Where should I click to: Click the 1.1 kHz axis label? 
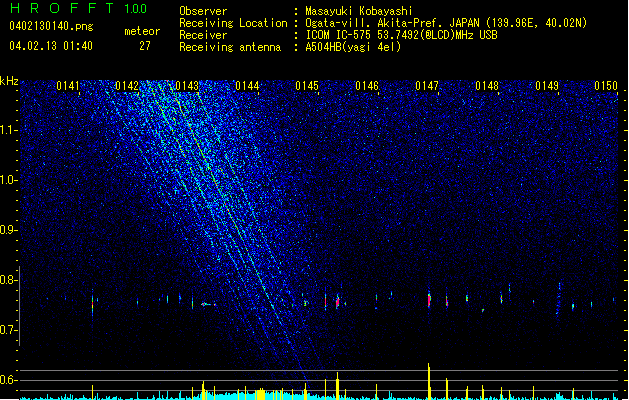tap(8, 130)
